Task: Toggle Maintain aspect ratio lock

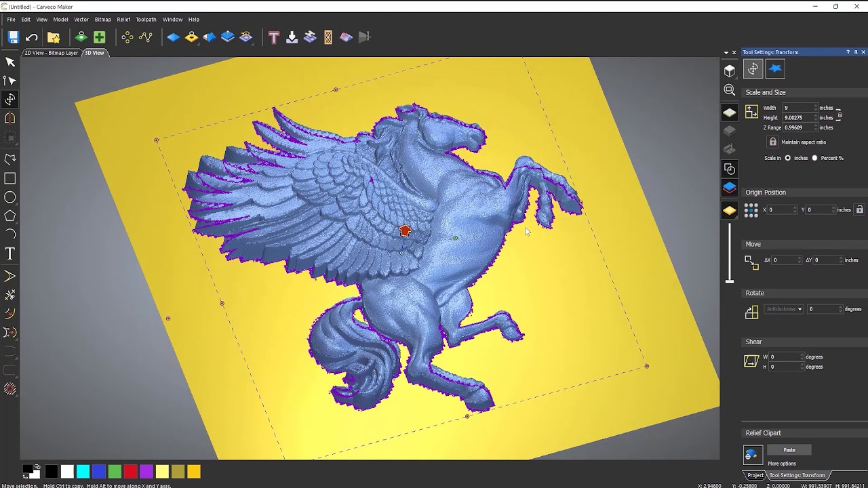Action: click(x=772, y=142)
